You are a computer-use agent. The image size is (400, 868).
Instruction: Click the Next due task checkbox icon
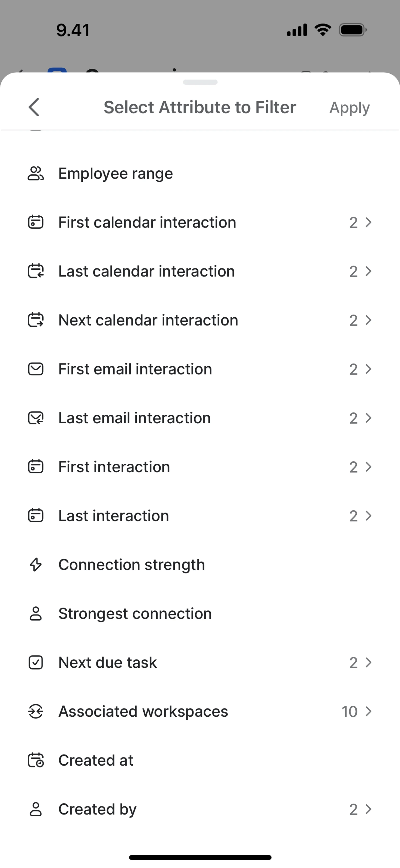click(x=36, y=662)
